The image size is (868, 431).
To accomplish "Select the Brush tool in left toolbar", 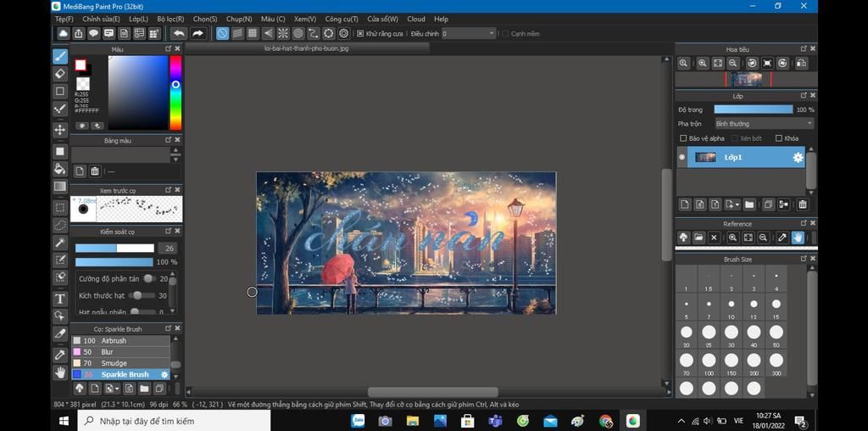I will click(60, 56).
